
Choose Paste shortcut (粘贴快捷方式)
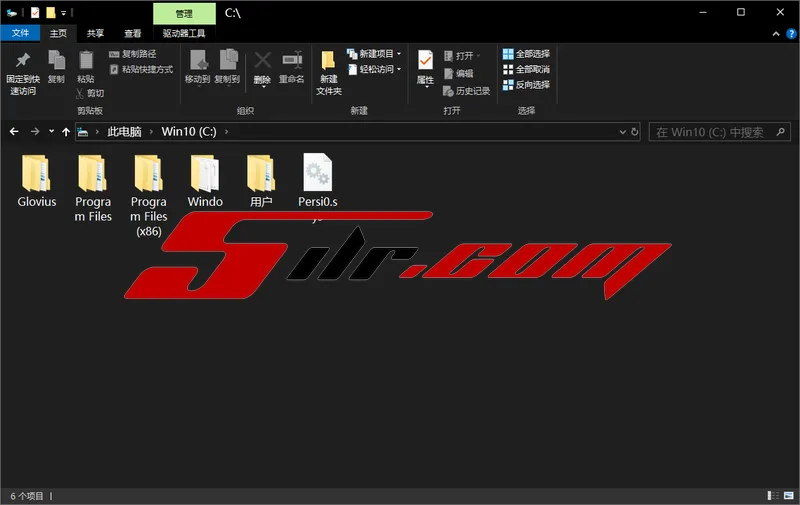141,69
